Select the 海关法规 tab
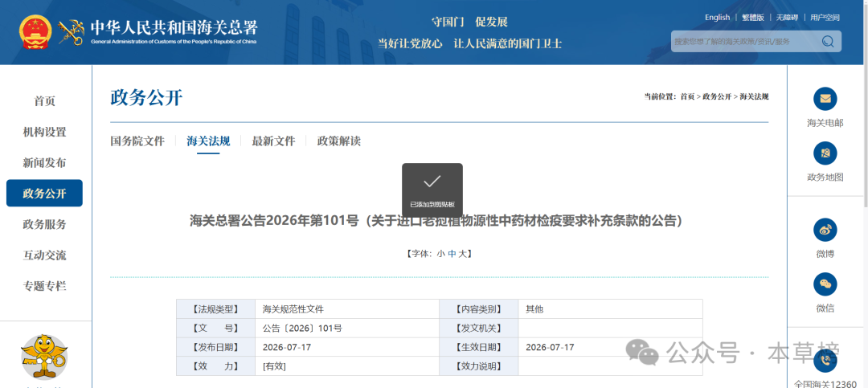Image resolution: width=868 pixels, height=388 pixels. pyautogui.click(x=208, y=141)
